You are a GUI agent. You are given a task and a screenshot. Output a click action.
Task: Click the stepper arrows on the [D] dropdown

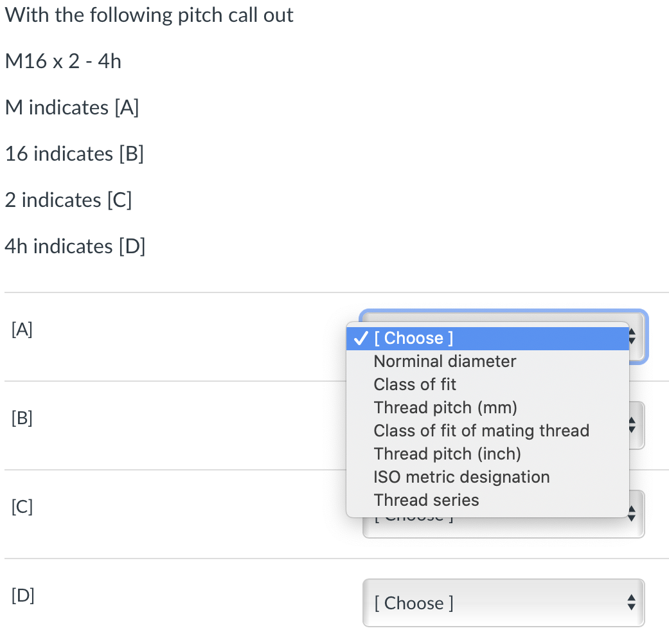(x=632, y=603)
